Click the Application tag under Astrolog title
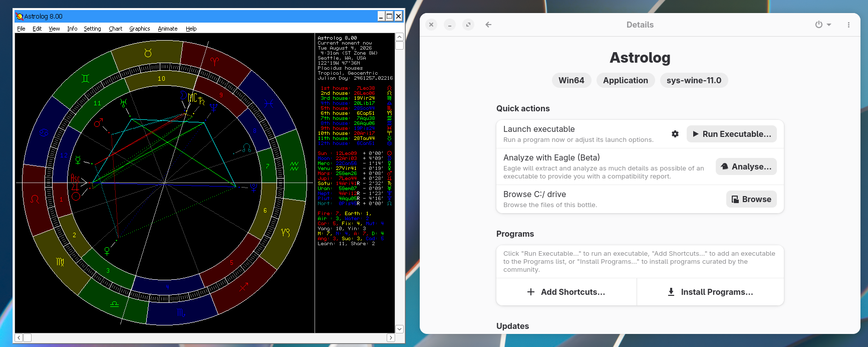 [x=626, y=80]
